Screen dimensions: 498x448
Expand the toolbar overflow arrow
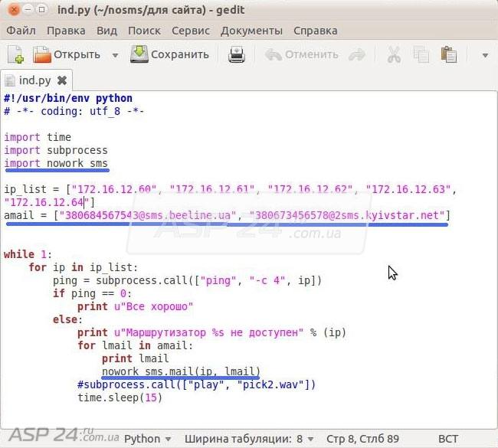point(485,55)
